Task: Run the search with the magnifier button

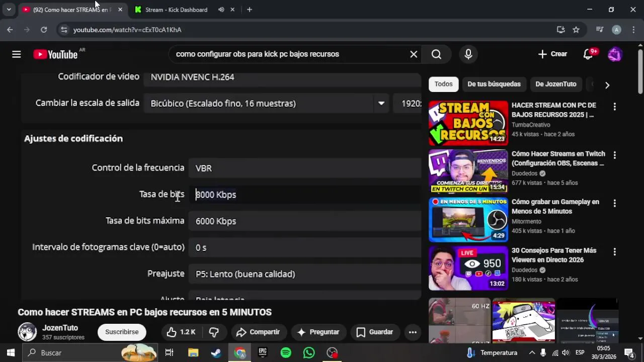Action: tap(436, 54)
